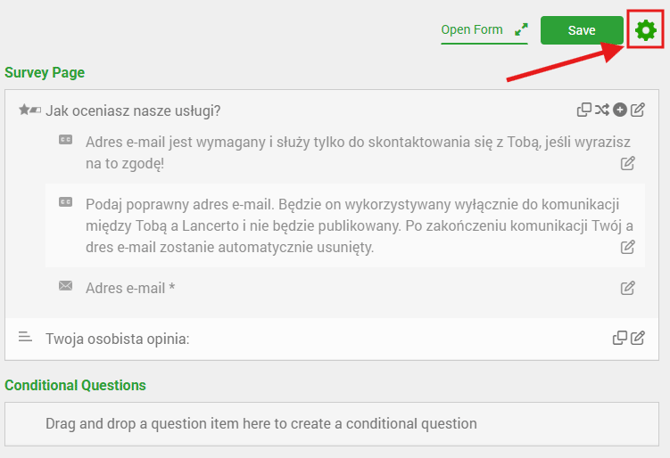The width and height of the screenshot is (670, 458).
Task: Edit the 'Adres e-mail *' field
Action: pyautogui.click(x=628, y=288)
